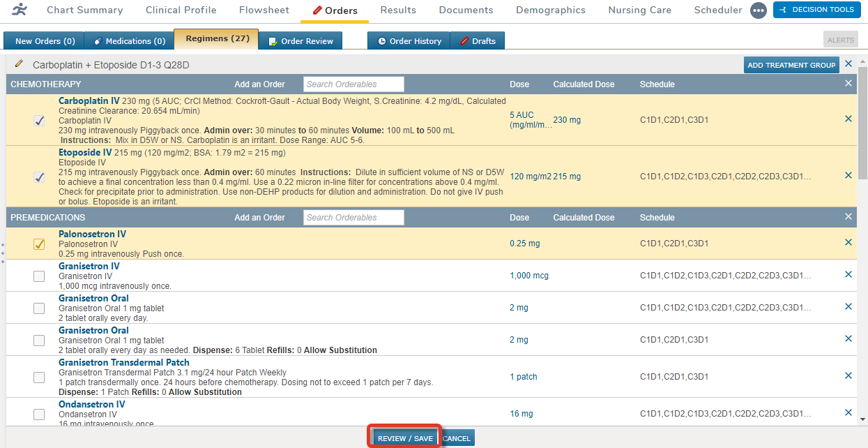Close the Premedications section header X

[848, 217]
